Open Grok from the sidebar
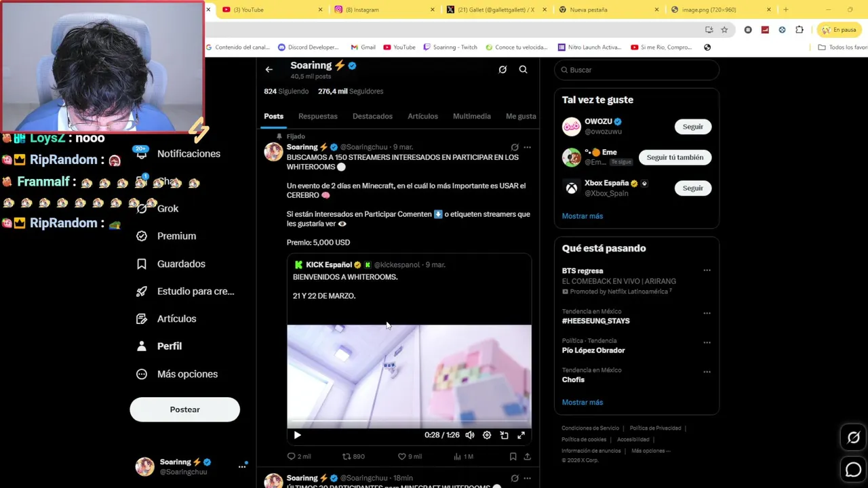This screenshot has height=488, width=868. pos(158,209)
